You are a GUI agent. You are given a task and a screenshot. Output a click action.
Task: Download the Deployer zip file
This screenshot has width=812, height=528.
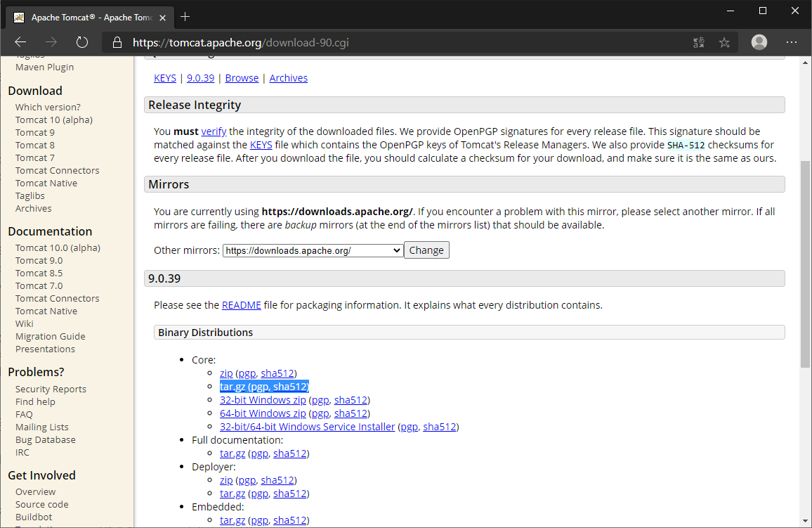[226, 480]
